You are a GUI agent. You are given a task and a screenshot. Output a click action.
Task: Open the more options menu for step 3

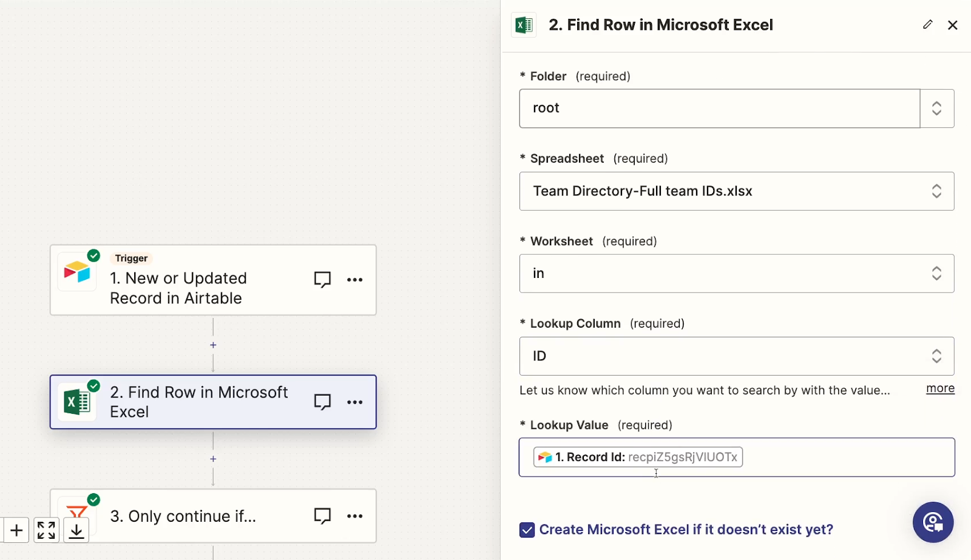click(x=355, y=516)
